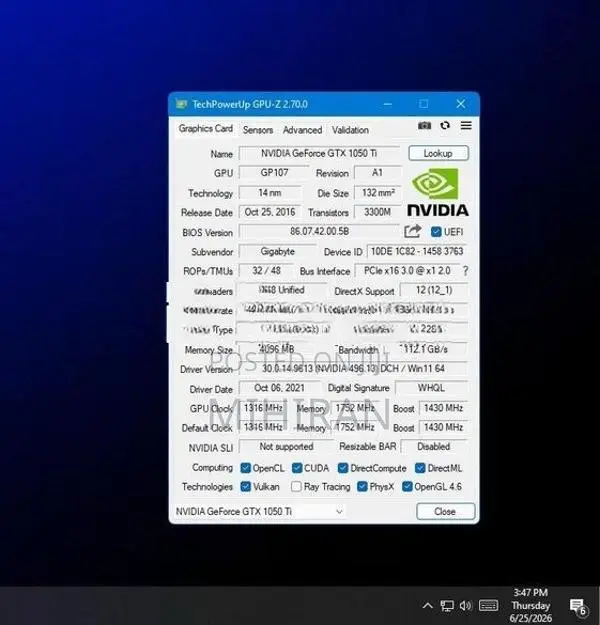Screen dimensions: 600x625
Task: Click the Default Clock Memory 1752 MHz field
Action: pyautogui.click(x=355, y=427)
